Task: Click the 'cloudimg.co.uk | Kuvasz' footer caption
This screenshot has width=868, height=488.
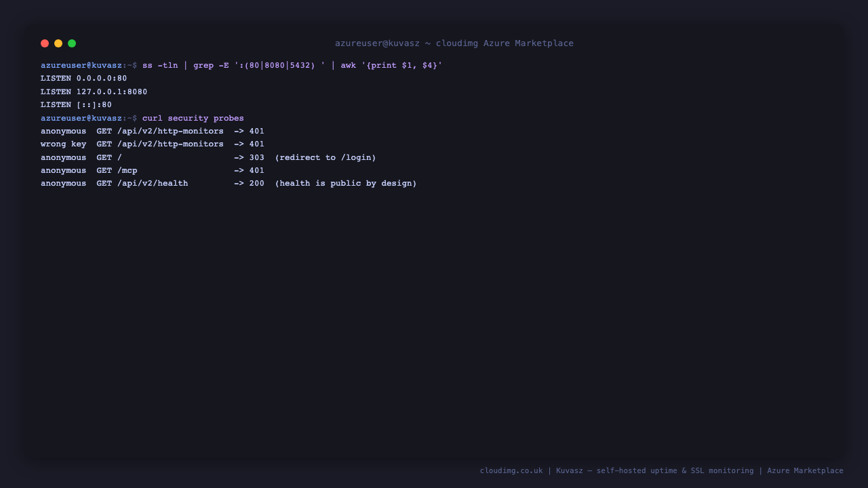Action: (662, 470)
